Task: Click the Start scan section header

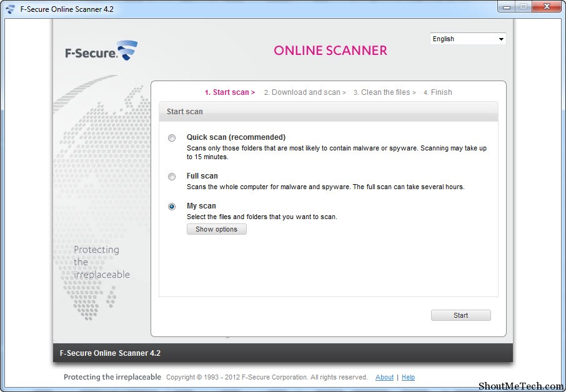Action: click(185, 111)
